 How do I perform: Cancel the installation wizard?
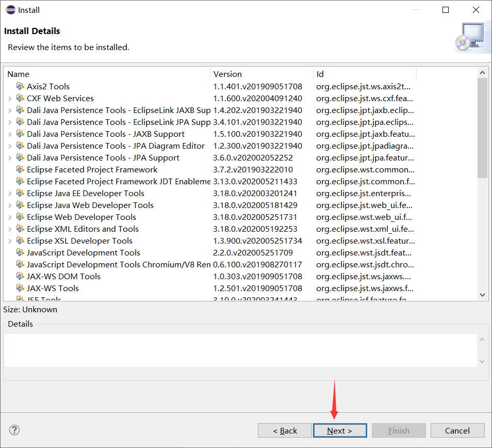(457, 430)
